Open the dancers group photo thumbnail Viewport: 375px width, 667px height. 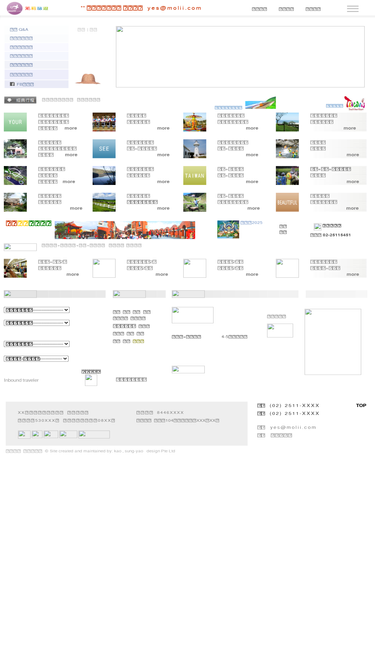(x=104, y=122)
